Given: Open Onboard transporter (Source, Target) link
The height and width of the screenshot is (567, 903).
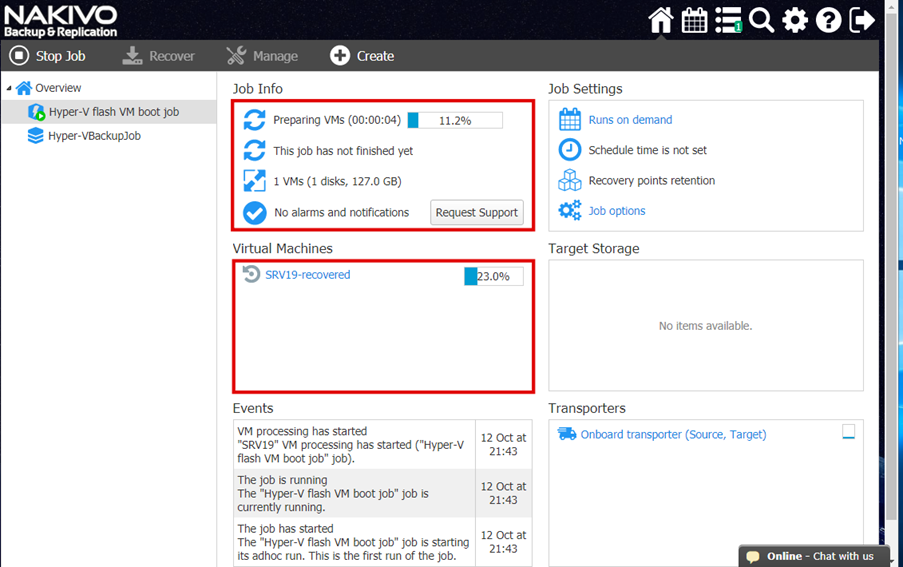Looking at the screenshot, I should (x=673, y=435).
